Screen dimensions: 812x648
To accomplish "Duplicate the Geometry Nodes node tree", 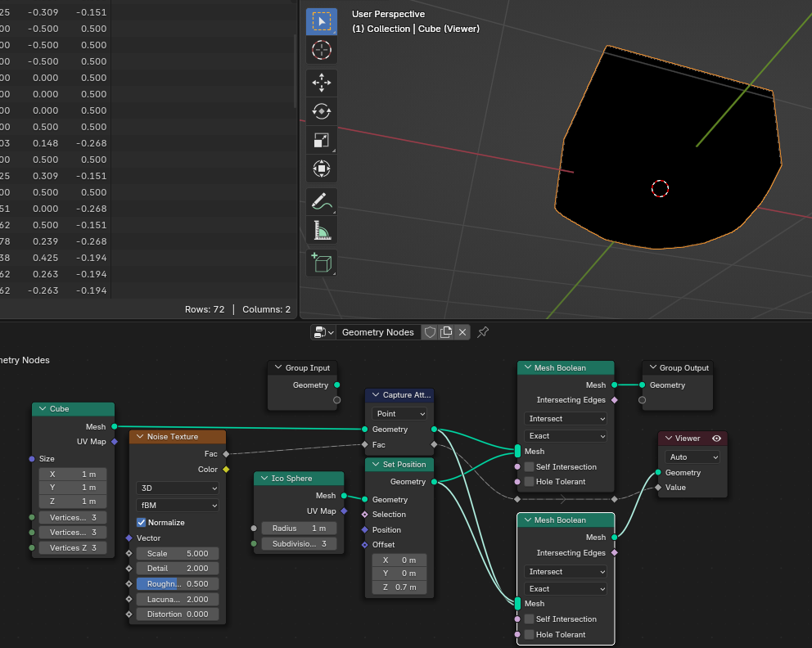I will (446, 332).
